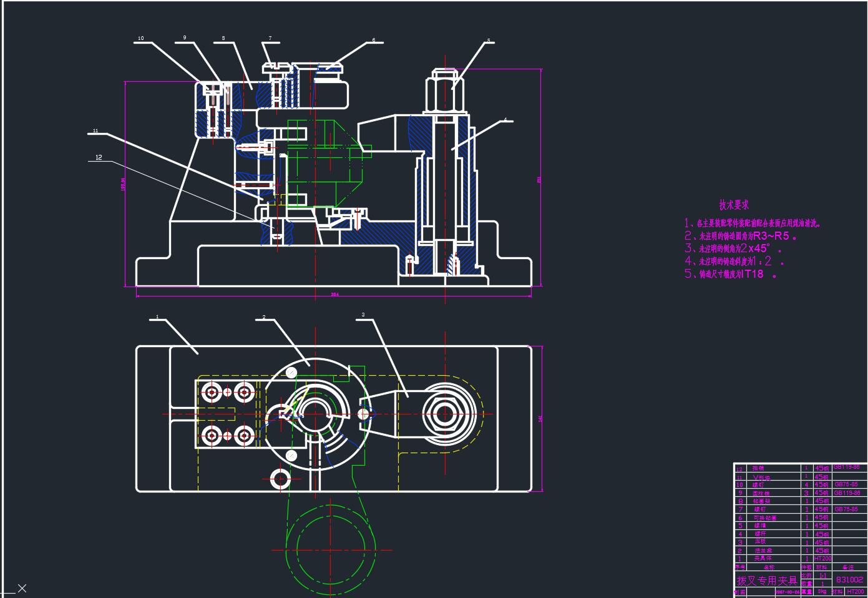Select the 5kg weight cell in the title block
Screen dimensions: 868x598
(822, 591)
